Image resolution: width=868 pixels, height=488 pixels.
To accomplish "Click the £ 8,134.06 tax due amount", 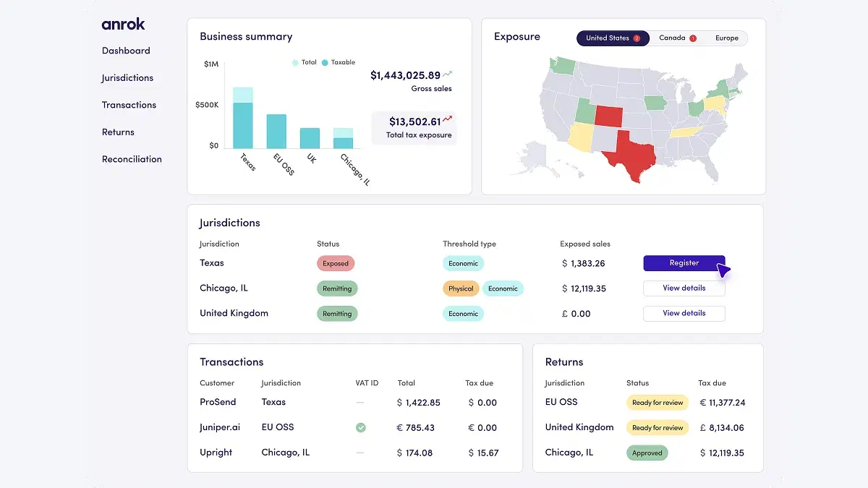I will tap(722, 428).
